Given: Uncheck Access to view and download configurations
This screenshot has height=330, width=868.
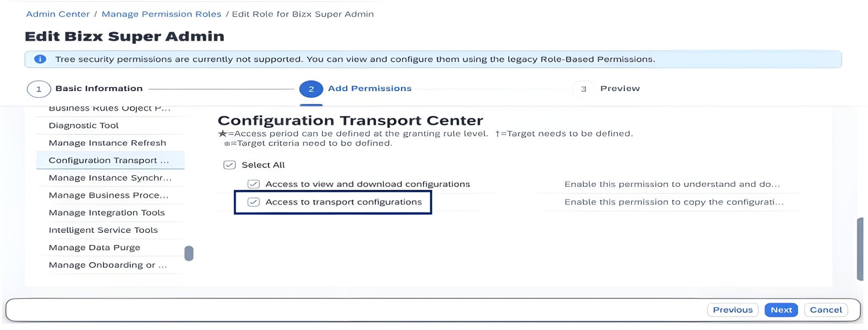Looking at the screenshot, I should 253,184.
